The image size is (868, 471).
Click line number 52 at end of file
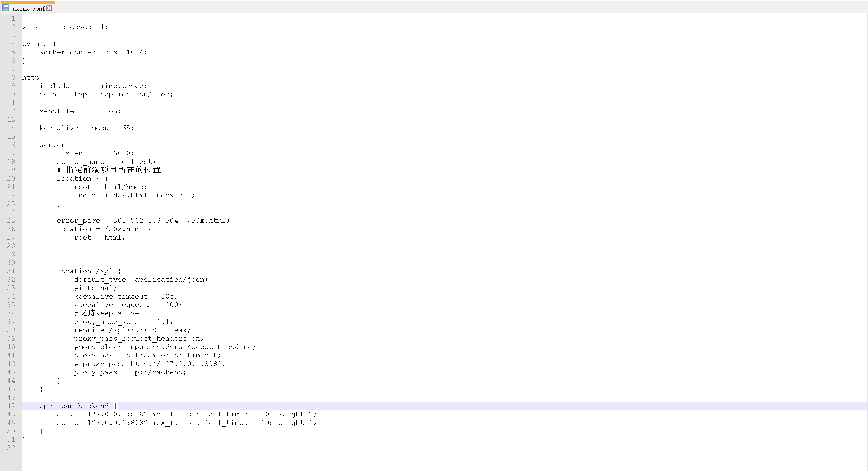pyautogui.click(x=11, y=448)
